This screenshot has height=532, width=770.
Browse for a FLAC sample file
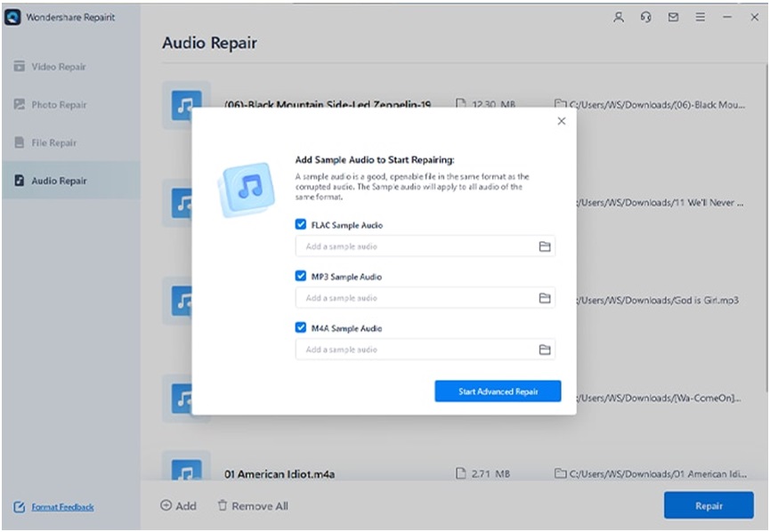547,246
